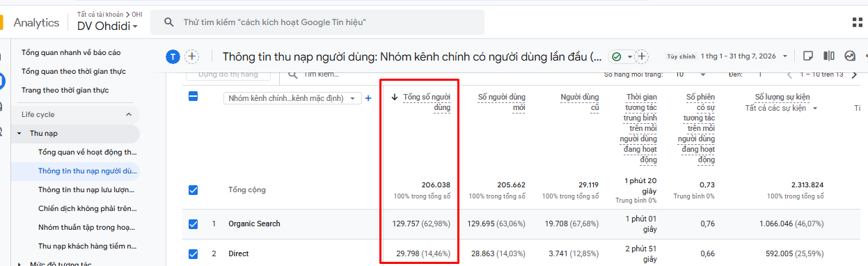Open Trang theo thời gian thực
This screenshot has width=868, height=266.
[65, 90]
